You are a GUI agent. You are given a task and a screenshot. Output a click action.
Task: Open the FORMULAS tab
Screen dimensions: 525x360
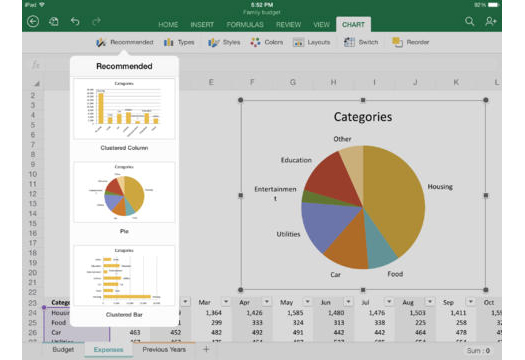[245, 25]
